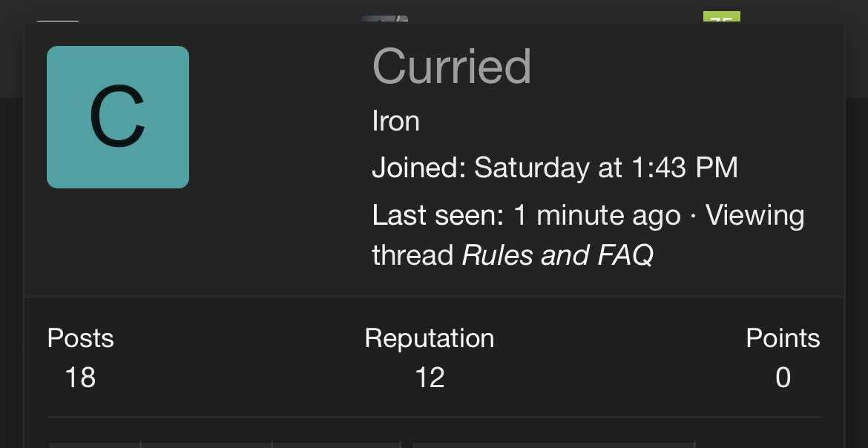868x448 pixels.
Task: Click the "Last seen:" label
Action: 438,216
